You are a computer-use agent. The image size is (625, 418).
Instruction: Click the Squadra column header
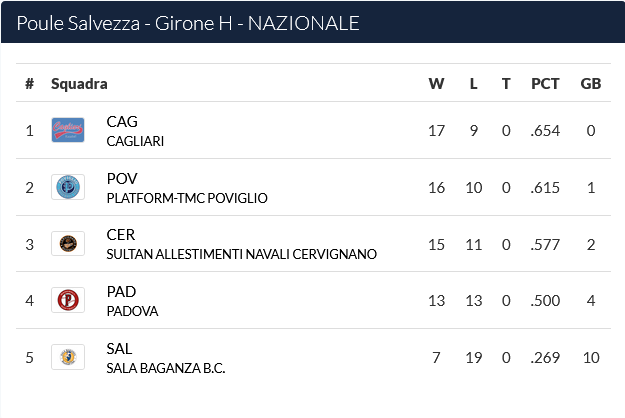(x=79, y=84)
